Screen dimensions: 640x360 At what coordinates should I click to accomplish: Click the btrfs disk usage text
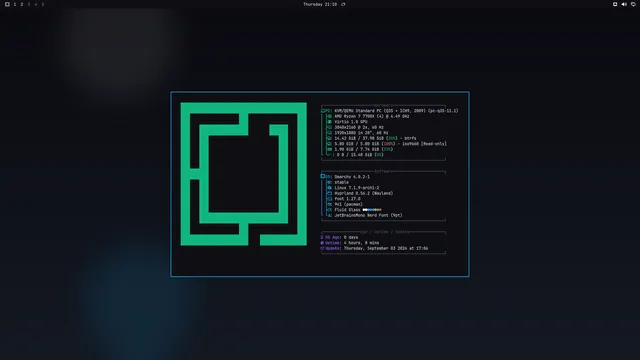point(376,138)
